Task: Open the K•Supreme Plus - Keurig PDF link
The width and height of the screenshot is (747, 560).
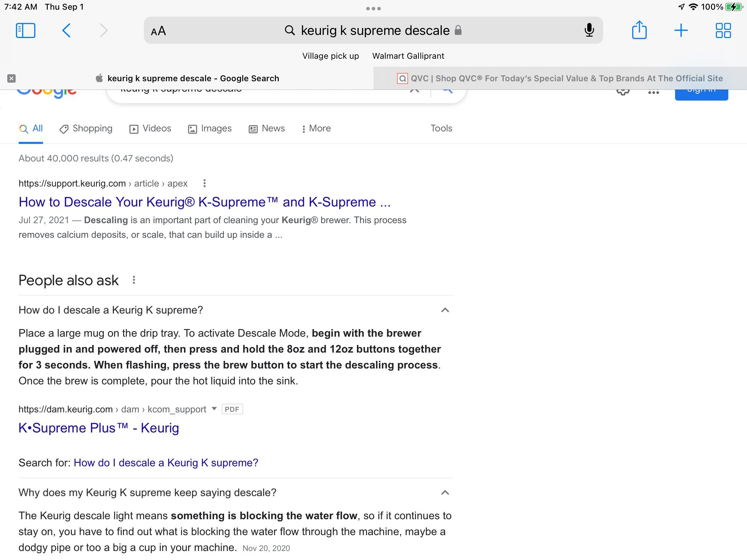Action: point(99,428)
